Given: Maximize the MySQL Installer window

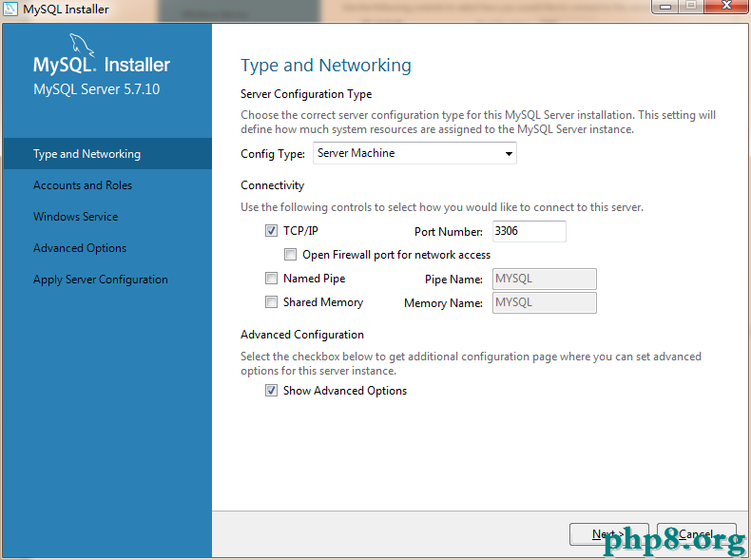Looking at the screenshot, I should pyautogui.click(x=691, y=7).
